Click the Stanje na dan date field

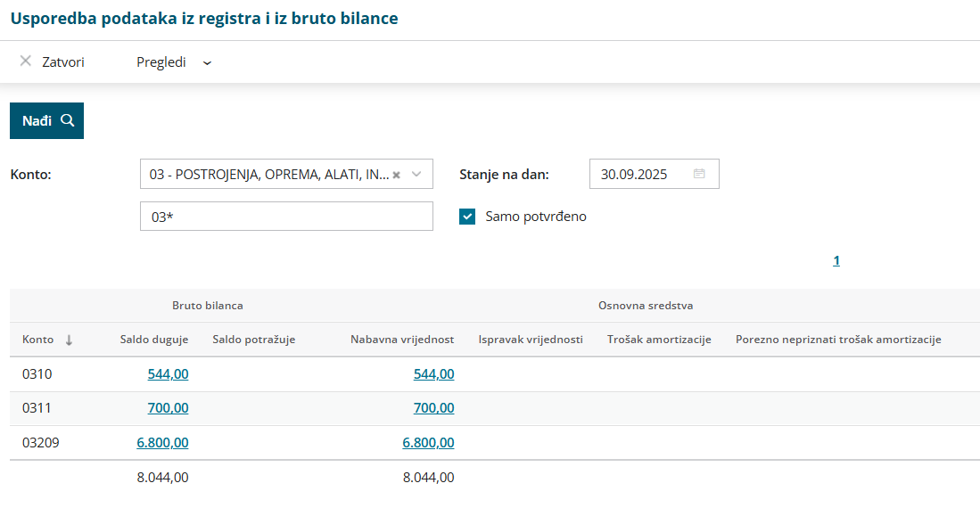point(642,174)
